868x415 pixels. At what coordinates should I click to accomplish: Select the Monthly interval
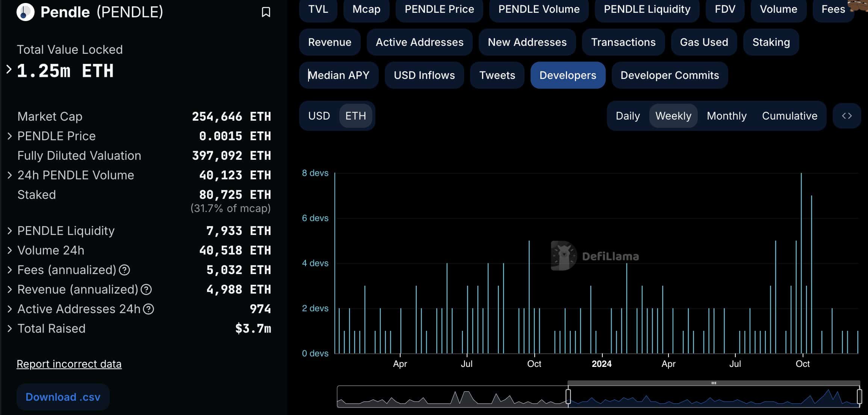[x=727, y=116]
